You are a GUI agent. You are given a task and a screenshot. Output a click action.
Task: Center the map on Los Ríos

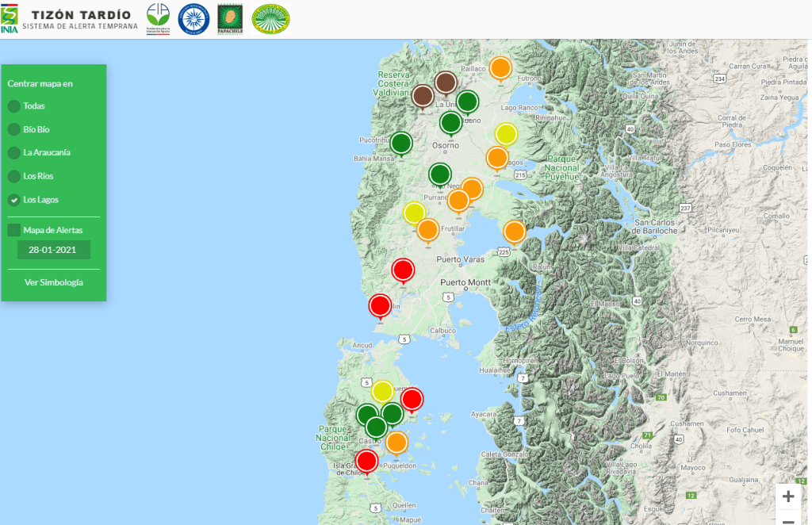point(14,176)
